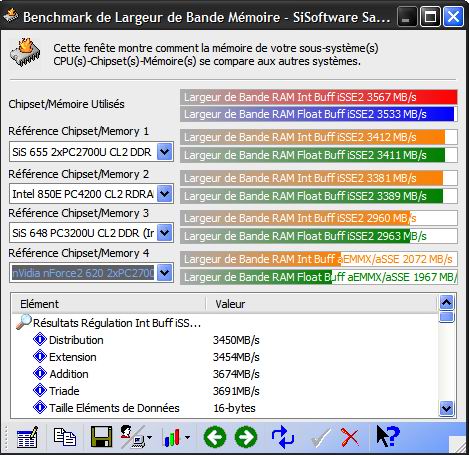The width and height of the screenshot is (469, 455).
Task: Open the SiS 648 PC3200U reference dropdown
Action: click(165, 233)
